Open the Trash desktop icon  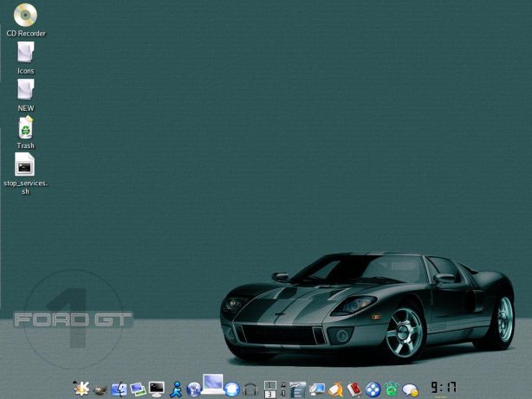[26, 127]
